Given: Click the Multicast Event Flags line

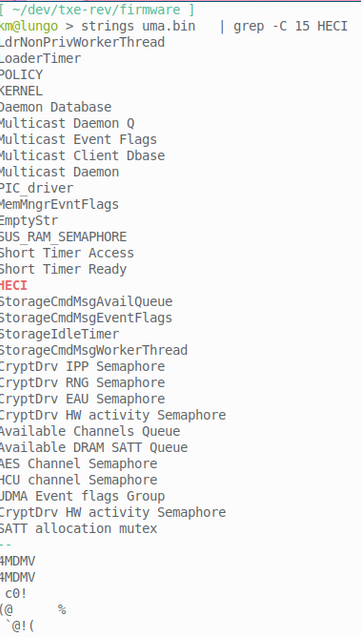Looking at the screenshot, I should pos(78,139).
